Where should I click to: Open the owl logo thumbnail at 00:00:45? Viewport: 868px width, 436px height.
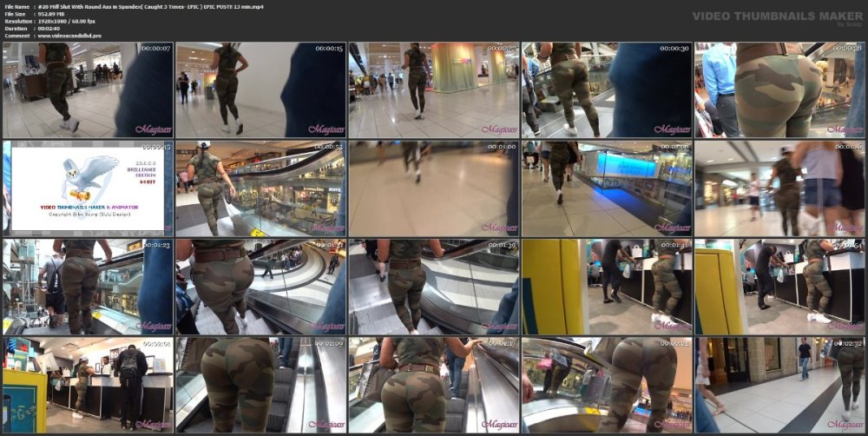pyautogui.click(x=88, y=188)
